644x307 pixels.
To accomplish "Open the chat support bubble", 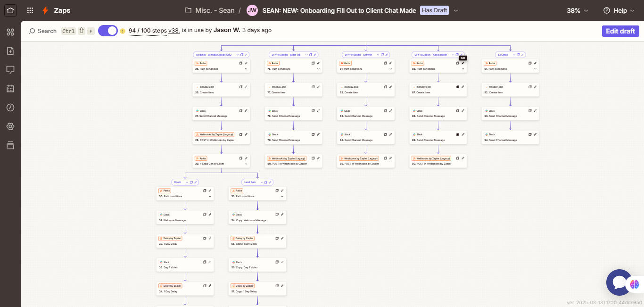I will coord(619,282).
